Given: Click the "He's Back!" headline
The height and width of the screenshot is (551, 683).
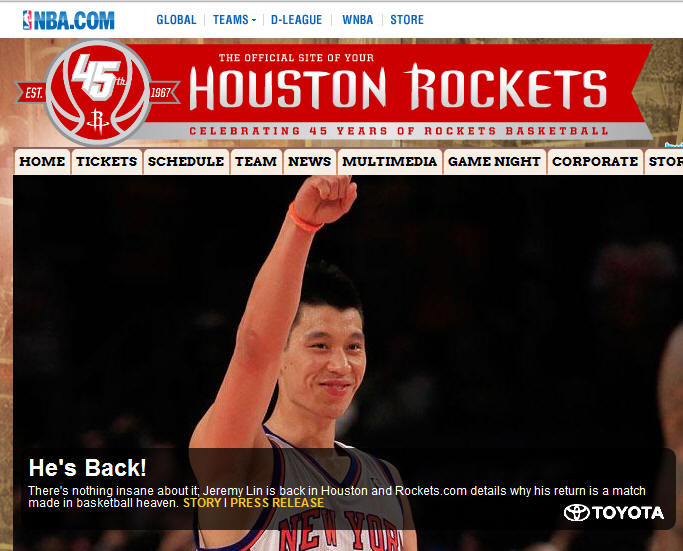Looking at the screenshot, I should click(88, 468).
